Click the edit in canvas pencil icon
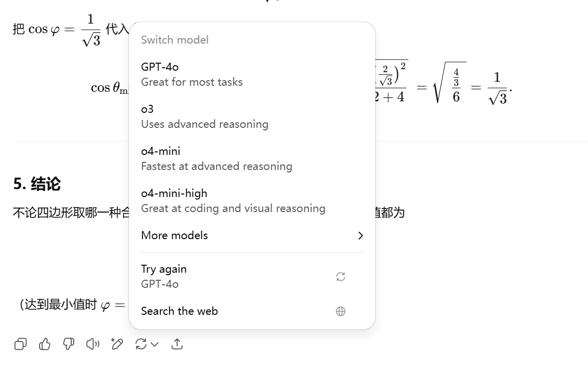 tap(116, 344)
